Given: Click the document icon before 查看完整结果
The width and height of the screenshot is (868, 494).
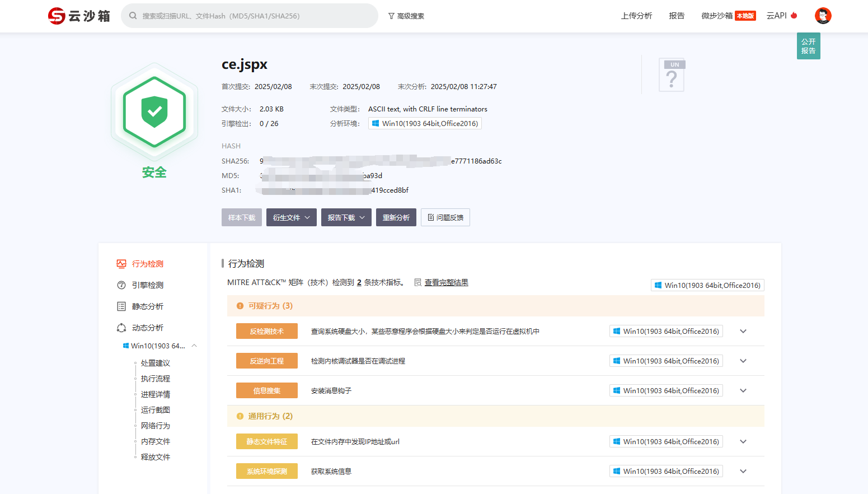Looking at the screenshot, I should pyautogui.click(x=417, y=282).
